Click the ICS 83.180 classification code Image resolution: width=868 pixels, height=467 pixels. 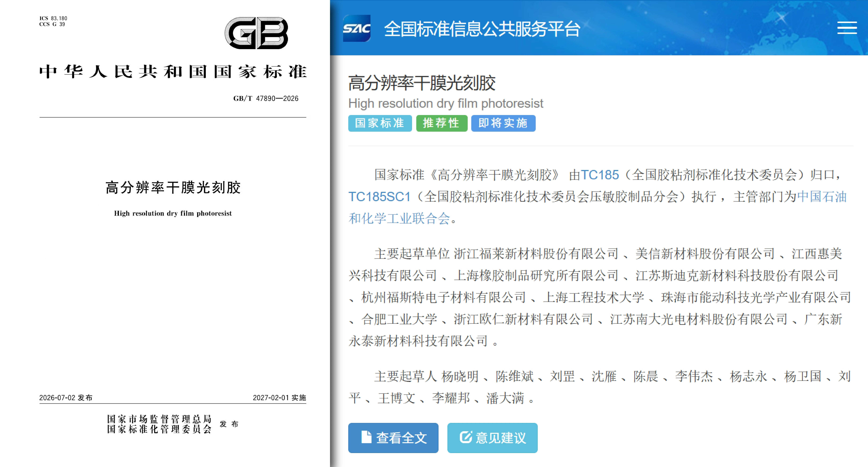click(x=53, y=18)
